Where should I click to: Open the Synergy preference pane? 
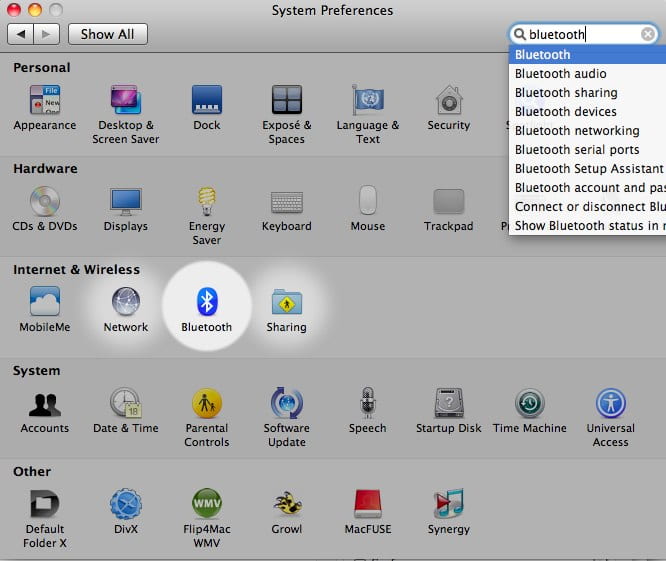click(x=449, y=511)
